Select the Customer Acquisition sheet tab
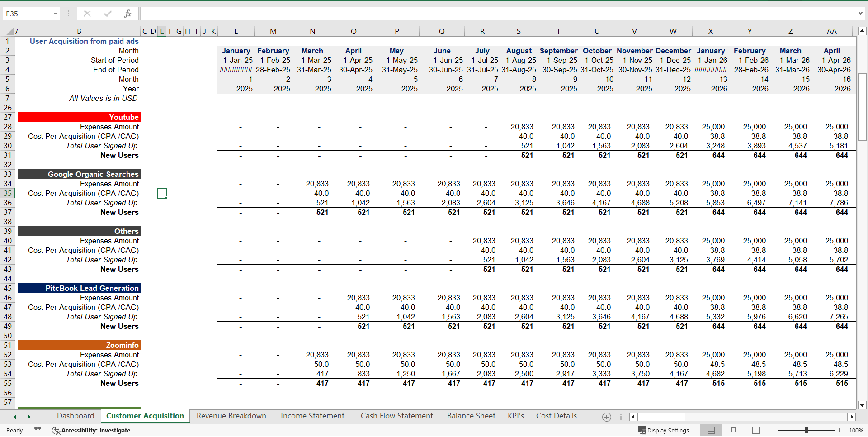Viewport: 868px width, 437px height. coord(145,416)
